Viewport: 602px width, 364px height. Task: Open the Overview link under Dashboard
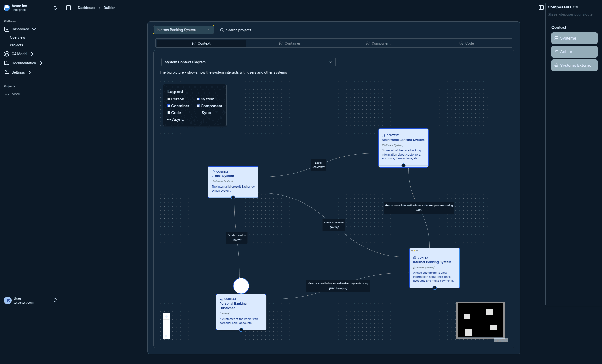(17, 37)
